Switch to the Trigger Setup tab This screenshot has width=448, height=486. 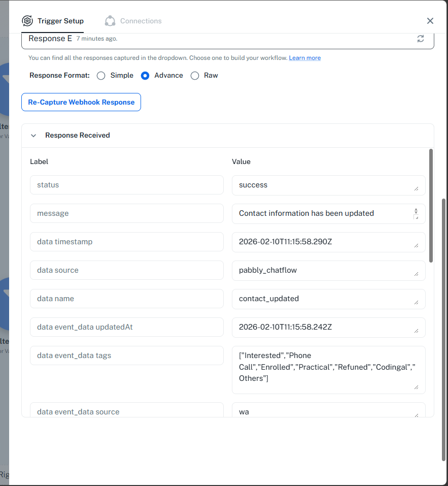click(x=60, y=21)
